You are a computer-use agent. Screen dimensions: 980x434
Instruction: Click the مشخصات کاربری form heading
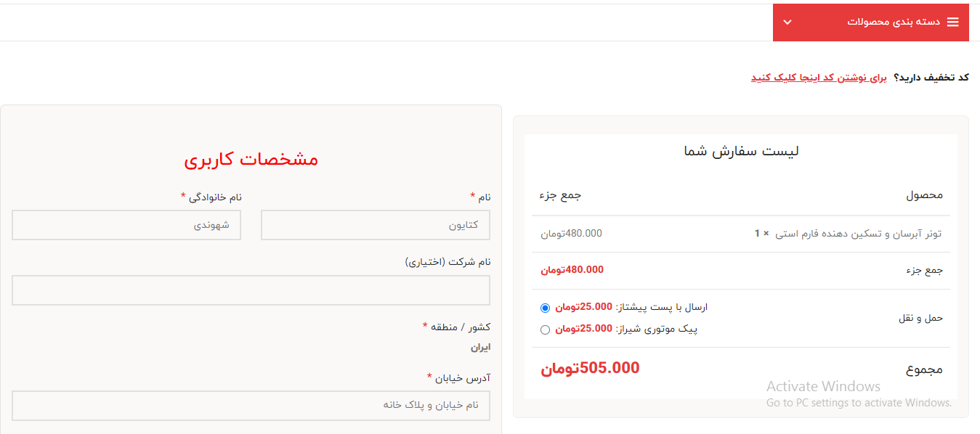(x=251, y=160)
